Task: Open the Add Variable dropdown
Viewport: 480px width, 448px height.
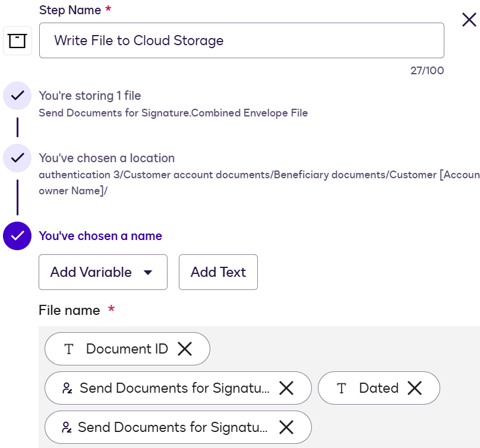Action: [103, 272]
